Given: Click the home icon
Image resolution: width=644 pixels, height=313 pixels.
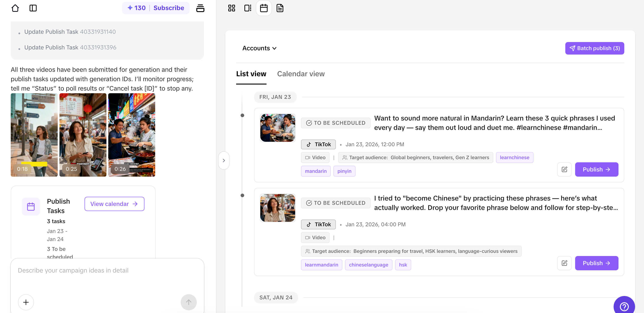Looking at the screenshot, I should (x=15, y=8).
